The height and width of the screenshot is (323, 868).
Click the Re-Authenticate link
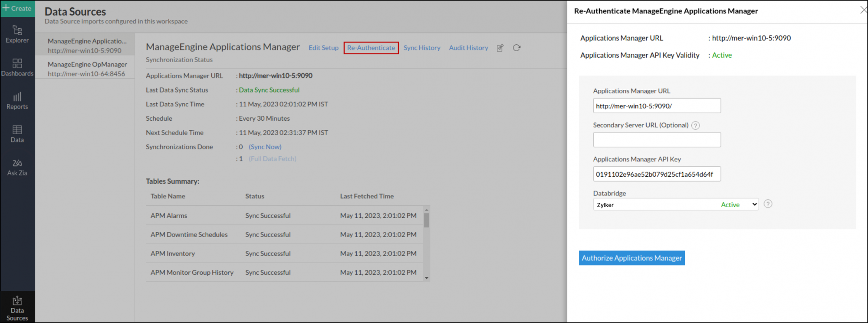tap(371, 48)
